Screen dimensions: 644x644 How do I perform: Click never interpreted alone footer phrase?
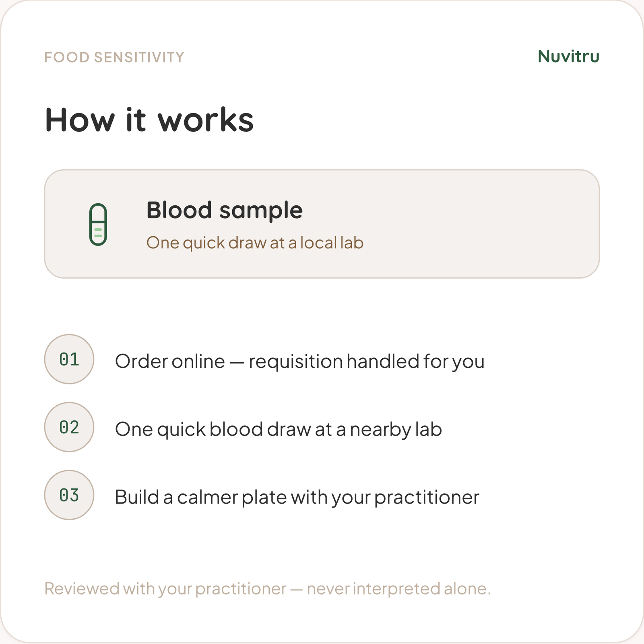(x=398, y=589)
